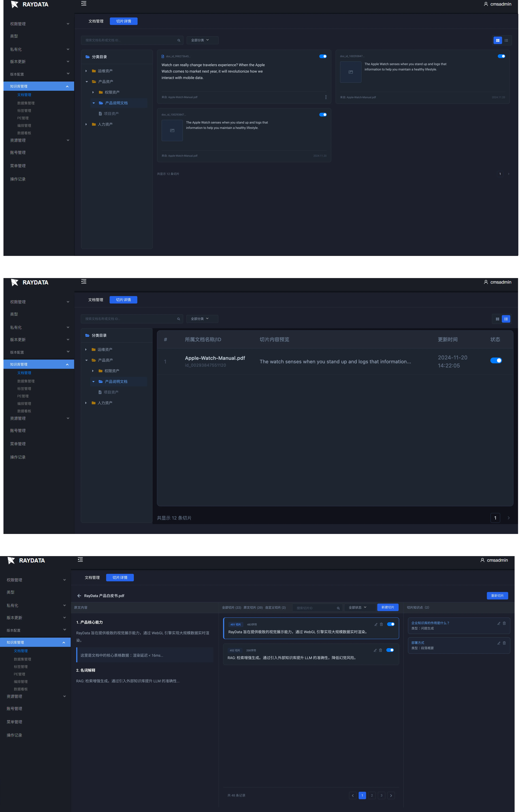Image resolution: width=525 pixels, height=812 pixels.
Task: Toggle the switch on the doc_id_998273645 card
Action: coord(323,56)
